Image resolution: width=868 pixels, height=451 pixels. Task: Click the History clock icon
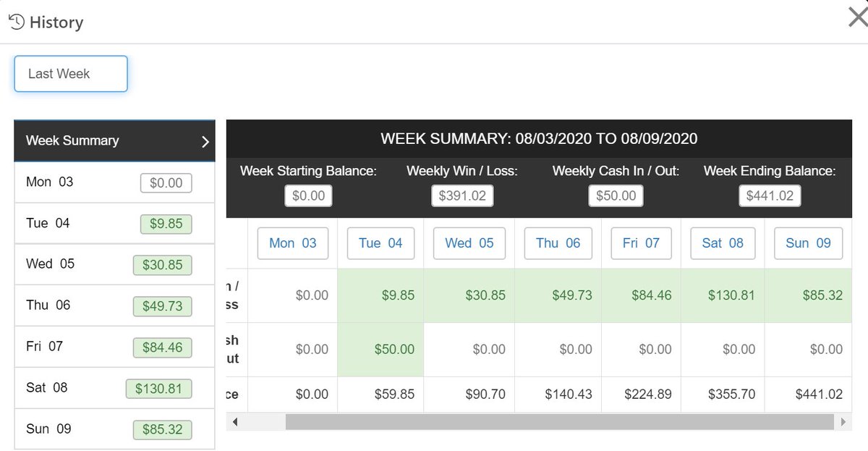pos(17,22)
